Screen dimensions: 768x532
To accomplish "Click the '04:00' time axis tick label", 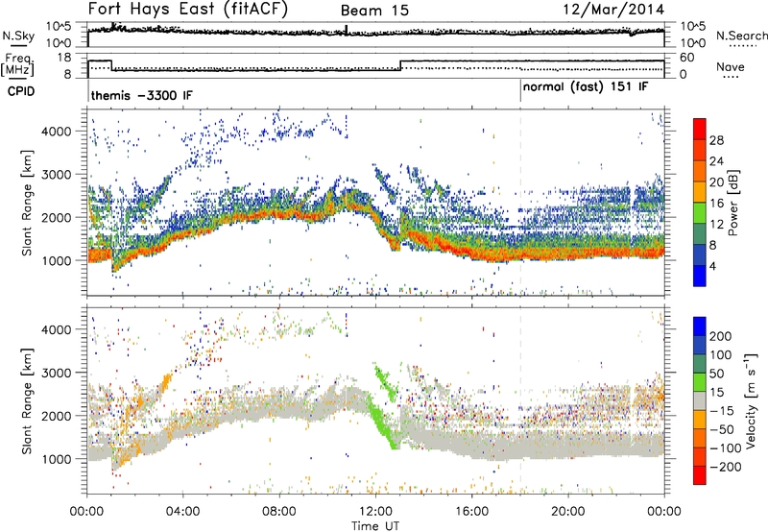I will click(183, 512).
